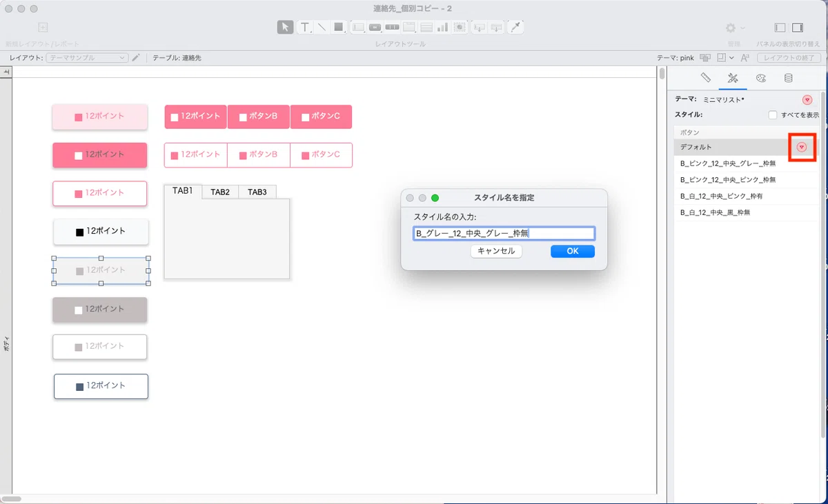Click the text formatting bar icon
The image size is (828, 504).
(745, 58)
